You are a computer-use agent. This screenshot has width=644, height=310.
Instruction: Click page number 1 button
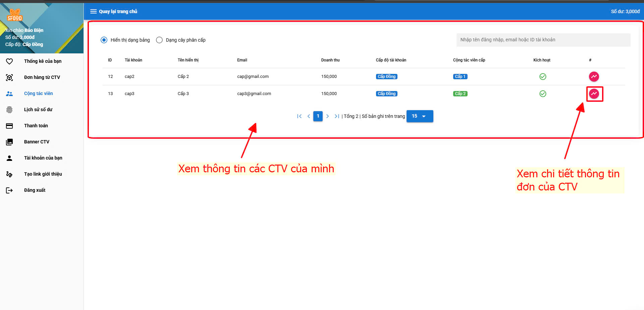click(318, 116)
